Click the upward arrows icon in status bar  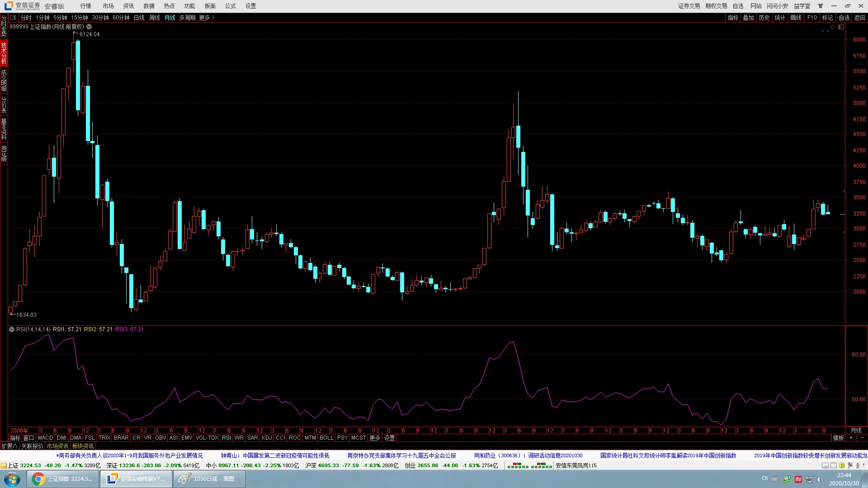click(x=857, y=465)
